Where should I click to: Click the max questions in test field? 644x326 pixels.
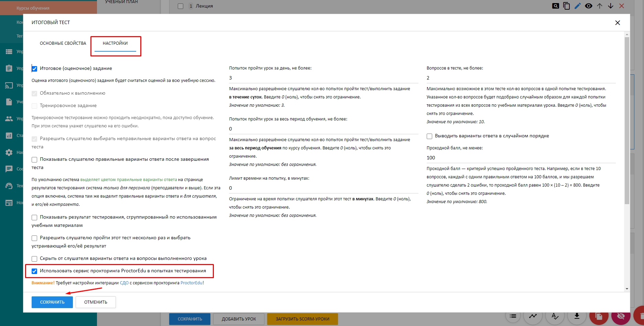(521, 78)
